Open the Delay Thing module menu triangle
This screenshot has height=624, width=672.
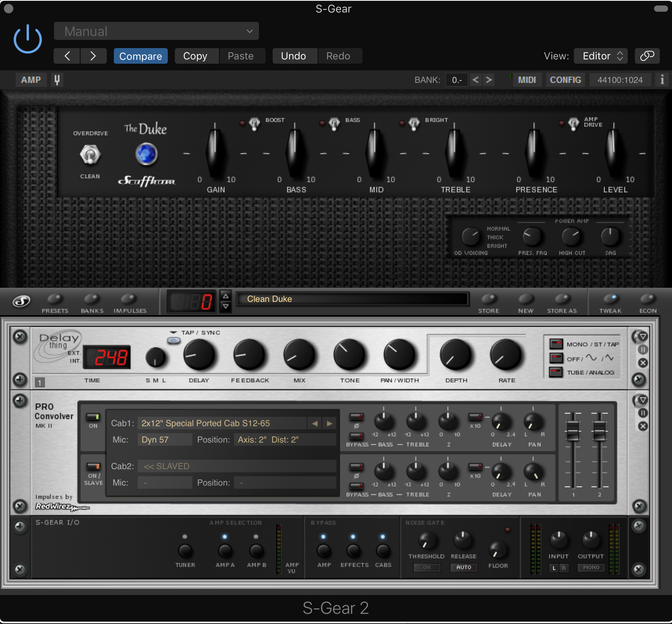[643, 336]
